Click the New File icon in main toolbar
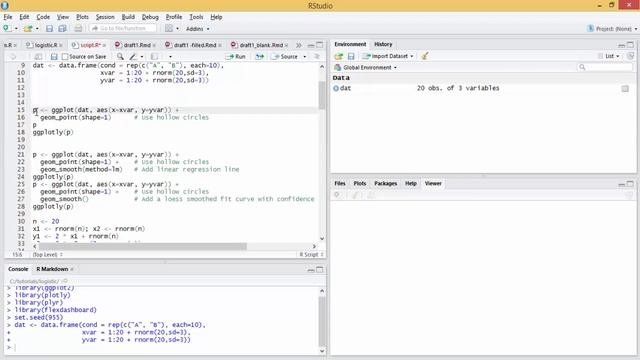 [x=7, y=28]
